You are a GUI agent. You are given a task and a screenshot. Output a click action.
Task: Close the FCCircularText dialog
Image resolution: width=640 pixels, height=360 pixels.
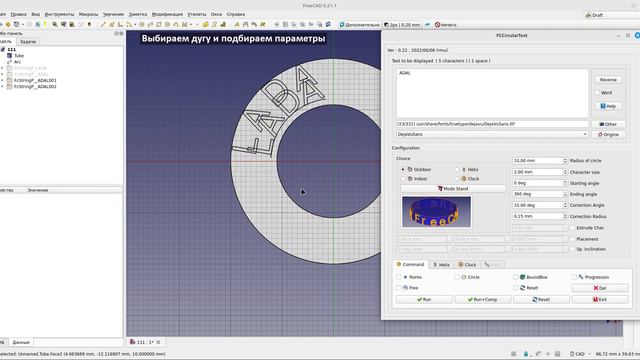(x=637, y=36)
